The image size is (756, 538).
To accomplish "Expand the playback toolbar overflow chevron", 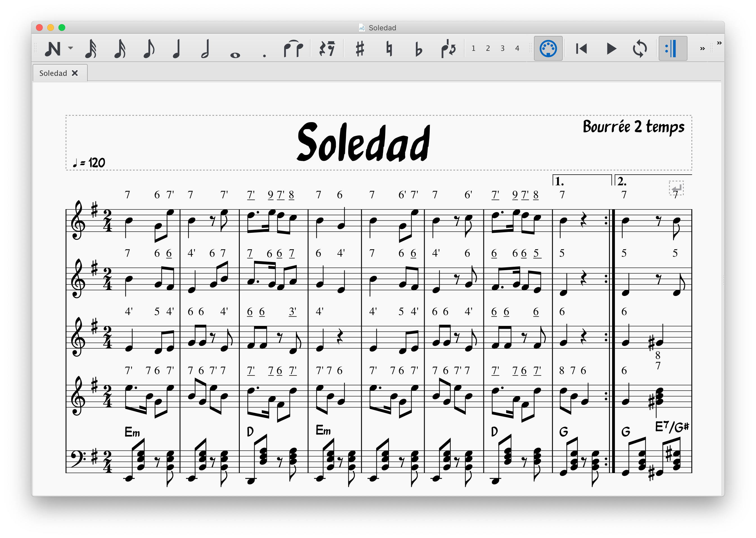I will click(702, 48).
